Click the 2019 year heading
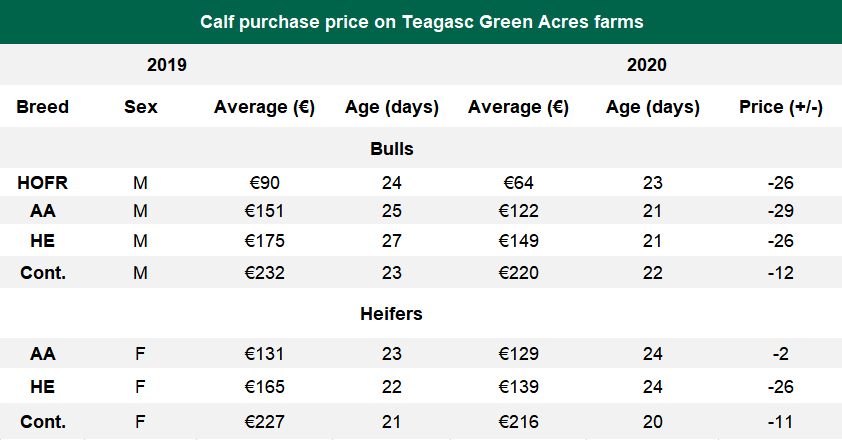The width and height of the screenshot is (842, 440). pos(167,66)
